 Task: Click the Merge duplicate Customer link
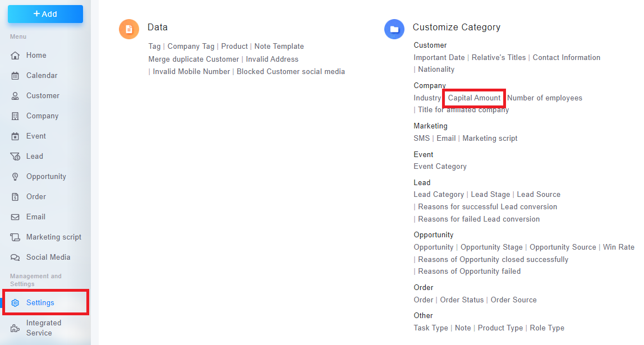[x=194, y=59]
